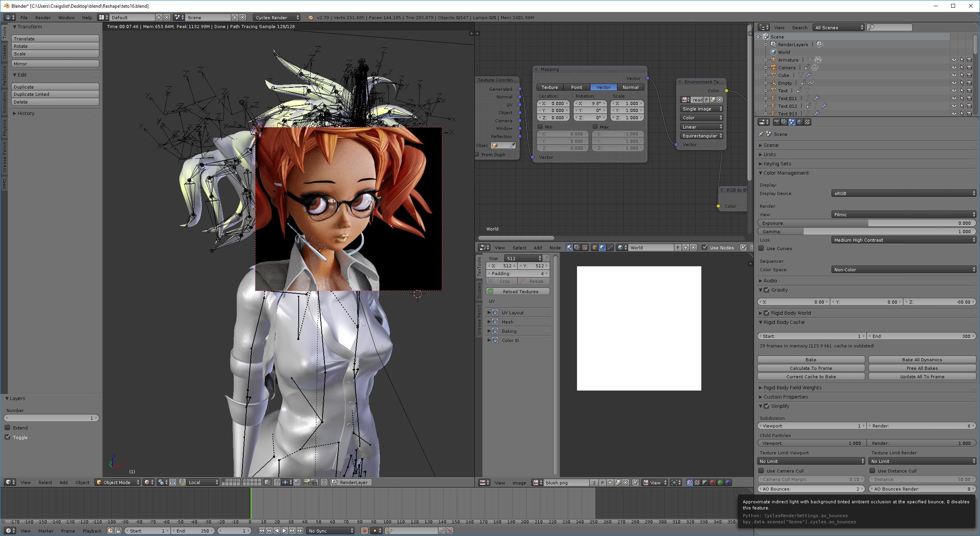Open the Filmic view transform dropdown
The height and width of the screenshot is (536, 980).
tap(903, 215)
